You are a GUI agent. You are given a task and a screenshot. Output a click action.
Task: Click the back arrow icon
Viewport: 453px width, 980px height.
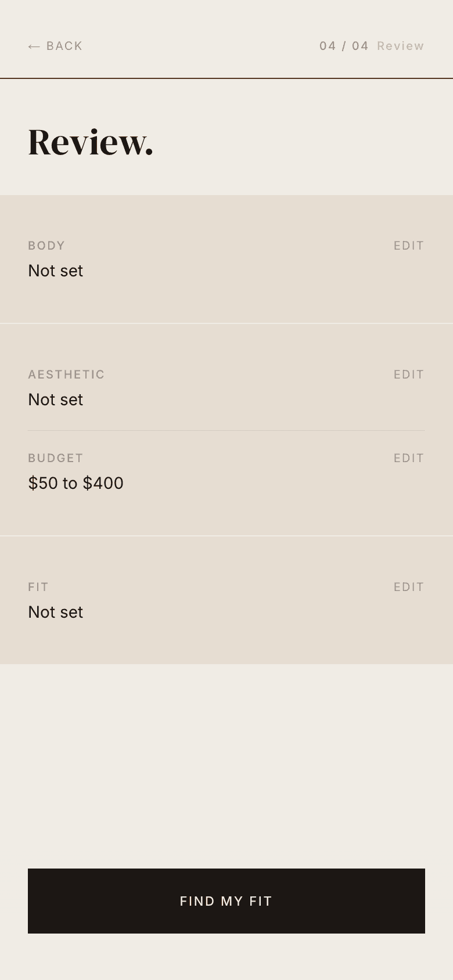click(x=34, y=46)
